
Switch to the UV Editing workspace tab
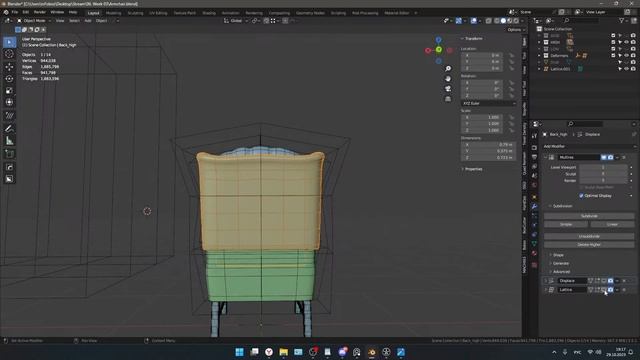coord(158,13)
